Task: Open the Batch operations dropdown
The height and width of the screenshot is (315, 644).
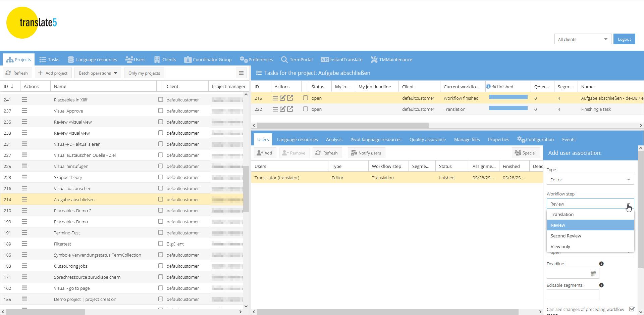Action: click(98, 73)
